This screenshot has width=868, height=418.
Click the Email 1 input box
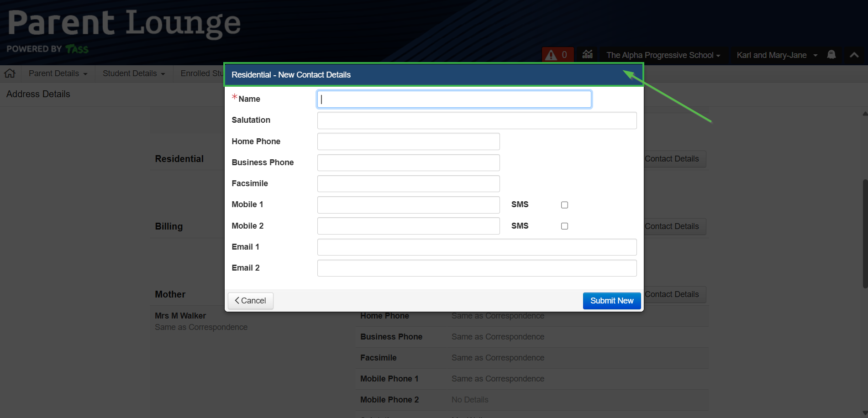point(477,247)
